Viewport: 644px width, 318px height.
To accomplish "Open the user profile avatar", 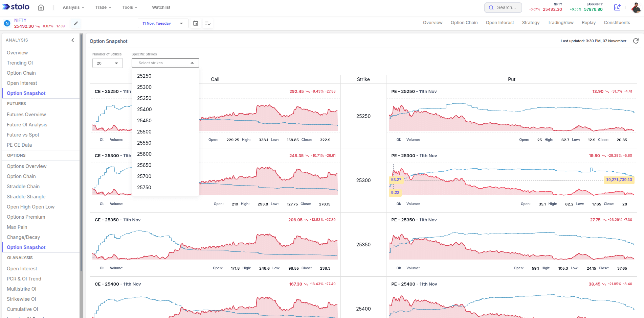I will click(636, 7).
